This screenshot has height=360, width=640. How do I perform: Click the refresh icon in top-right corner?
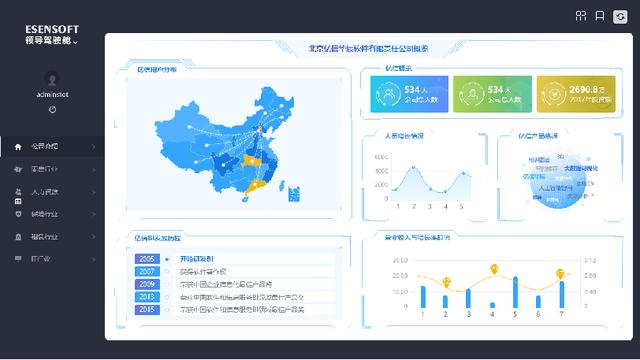[x=620, y=16]
